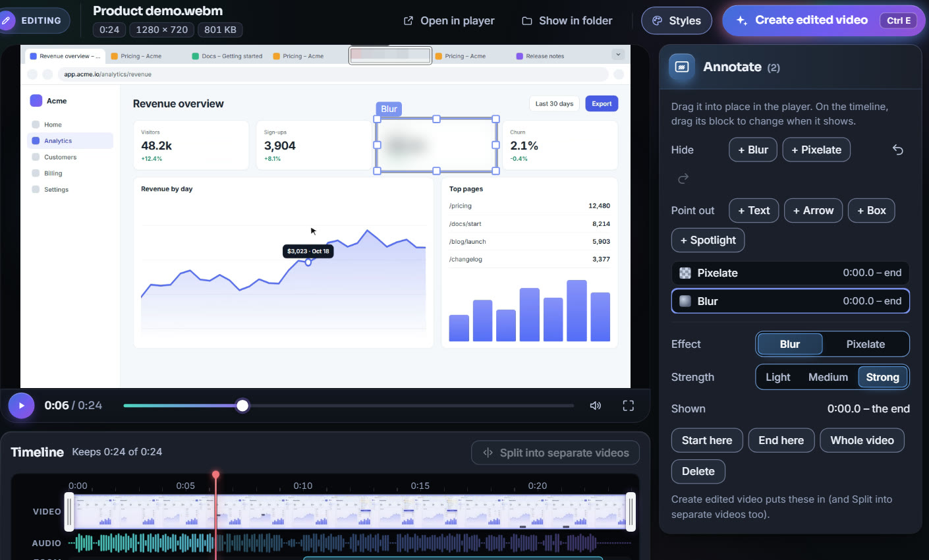This screenshot has height=560, width=929.
Task: Set Strength to Light
Action: coord(777,377)
